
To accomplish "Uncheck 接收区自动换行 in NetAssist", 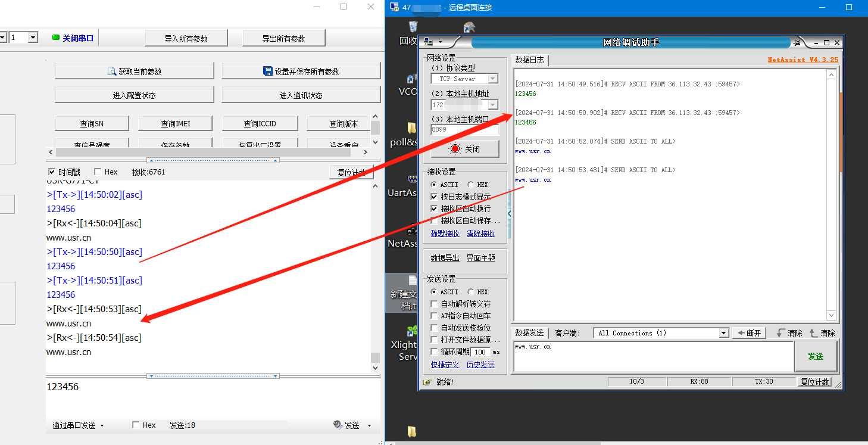I will [x=434, y=209].
